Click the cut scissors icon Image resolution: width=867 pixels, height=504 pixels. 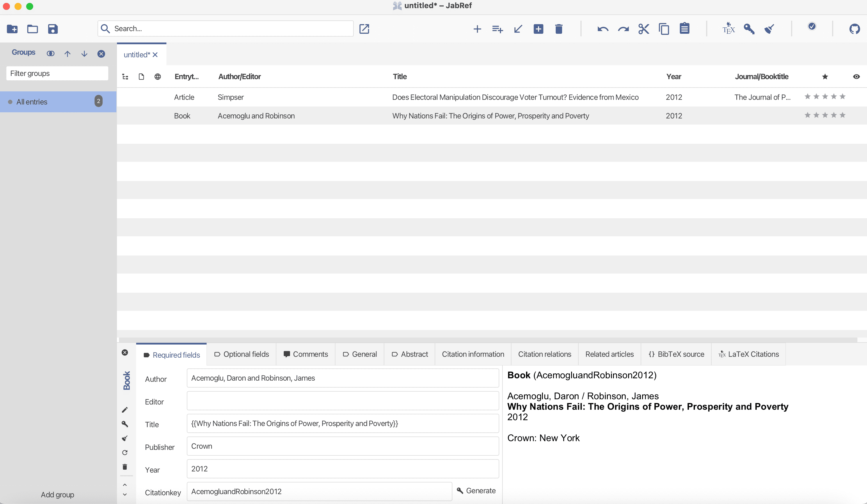click(643, 29)
